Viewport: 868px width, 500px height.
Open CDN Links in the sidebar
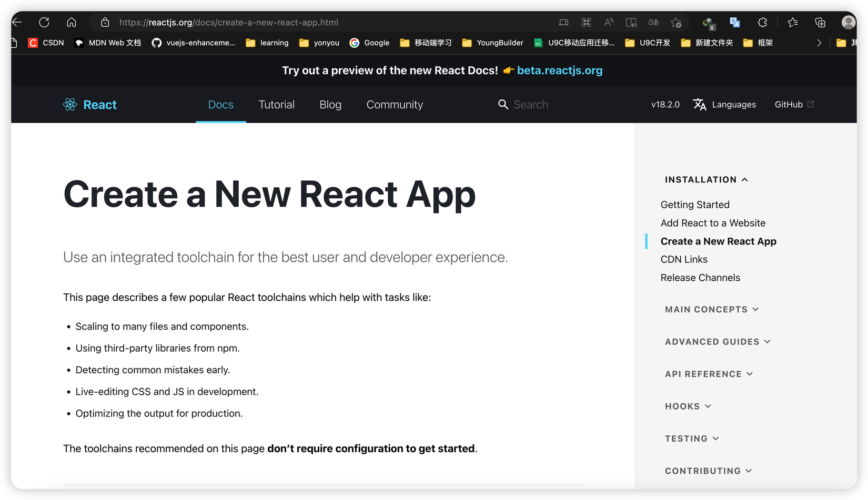click(x=684, y=259)
